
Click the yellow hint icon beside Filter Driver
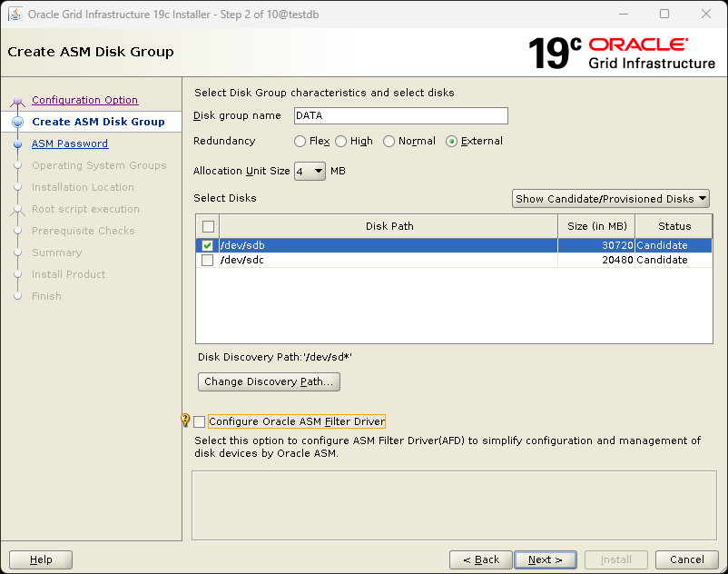185,421
